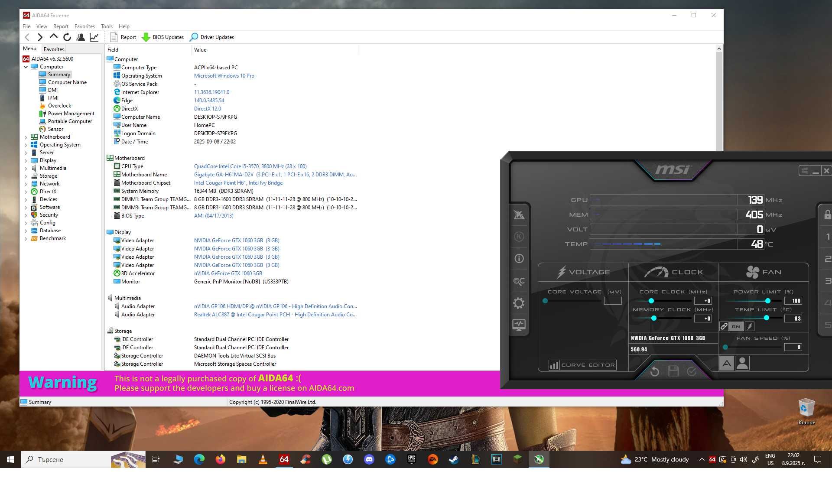Click the AIDA64 Refresh toolbar icon
This screenshot has height=504, width=832.
click(67, 37)
